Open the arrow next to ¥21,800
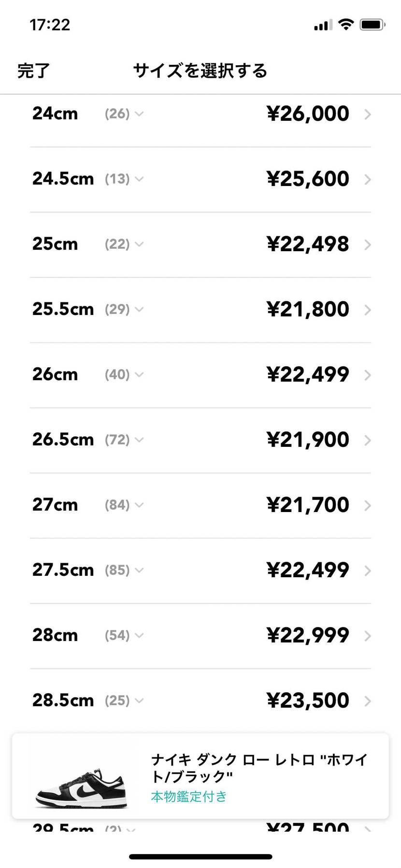Image resolution: width=401 pixels, height=868 pixels. click(368, 310)
